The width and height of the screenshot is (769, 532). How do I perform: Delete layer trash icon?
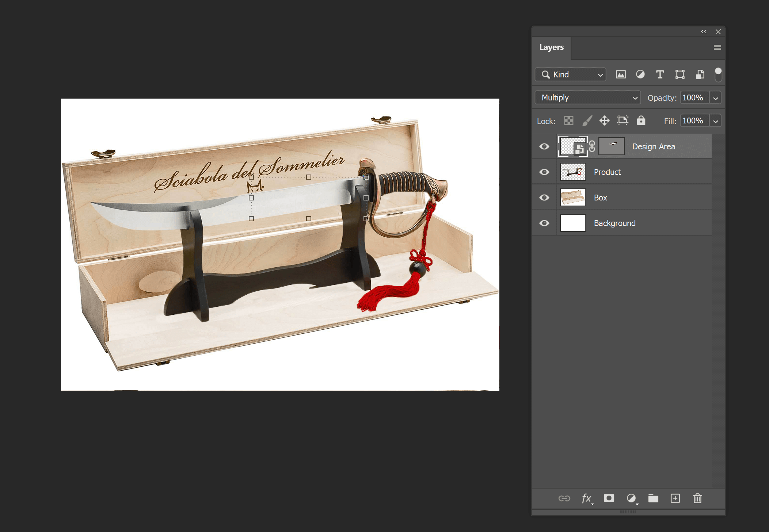click(698, 498)
